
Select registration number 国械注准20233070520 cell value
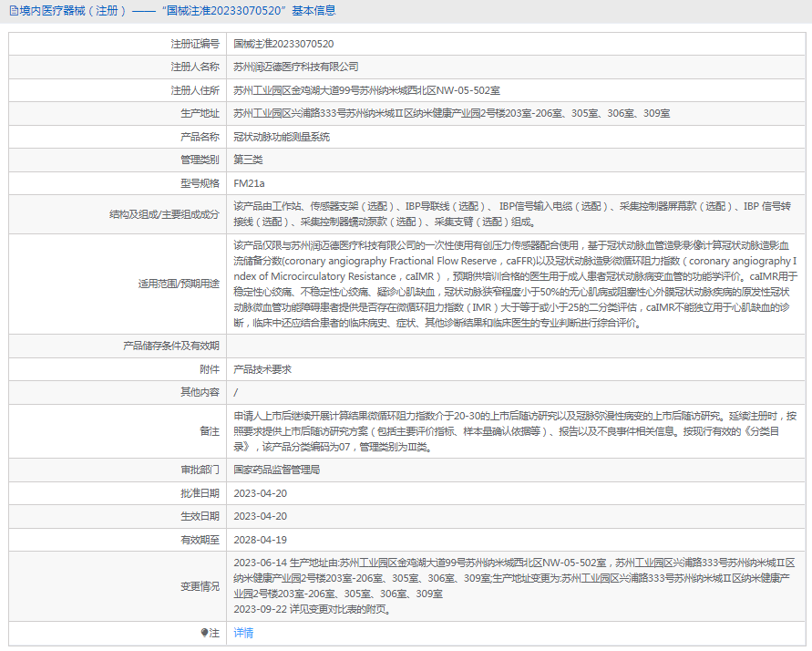tap(283, 44)
